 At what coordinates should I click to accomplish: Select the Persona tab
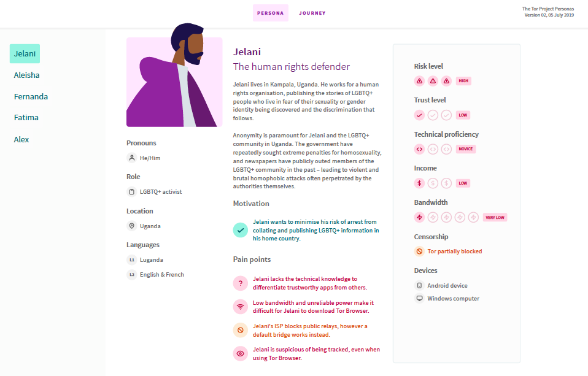pos(271,13)
